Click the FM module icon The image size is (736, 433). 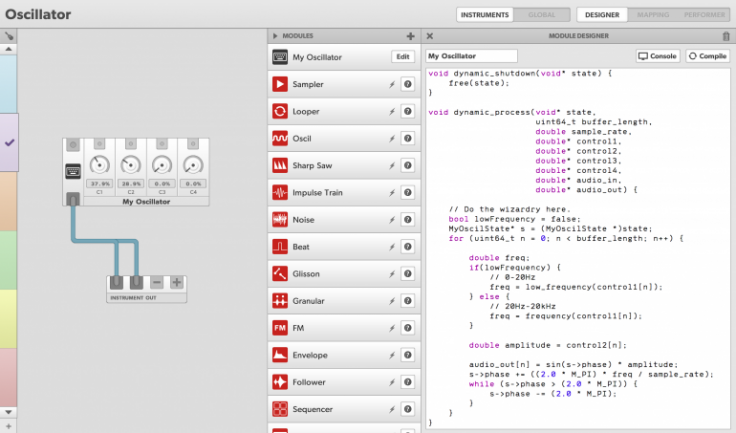click(x=281, y=328)
